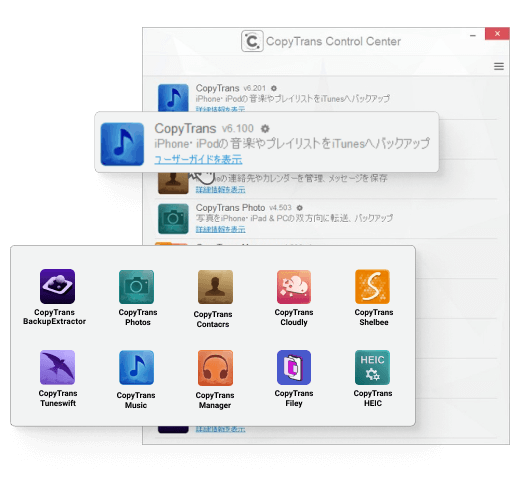This screenshot has width=510, height=477.
Task: Open the CopyTrans Filey icon
Action: pyautogui.click(x=294, y=367)
